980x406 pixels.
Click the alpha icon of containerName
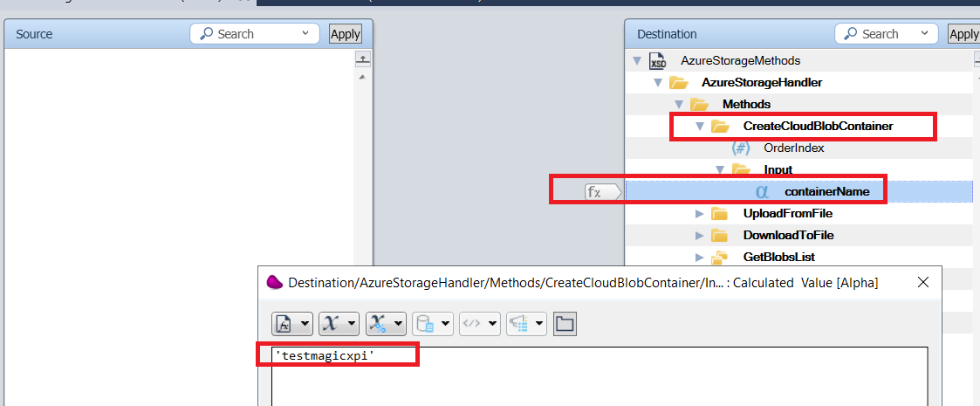click(x=762, y=192)
